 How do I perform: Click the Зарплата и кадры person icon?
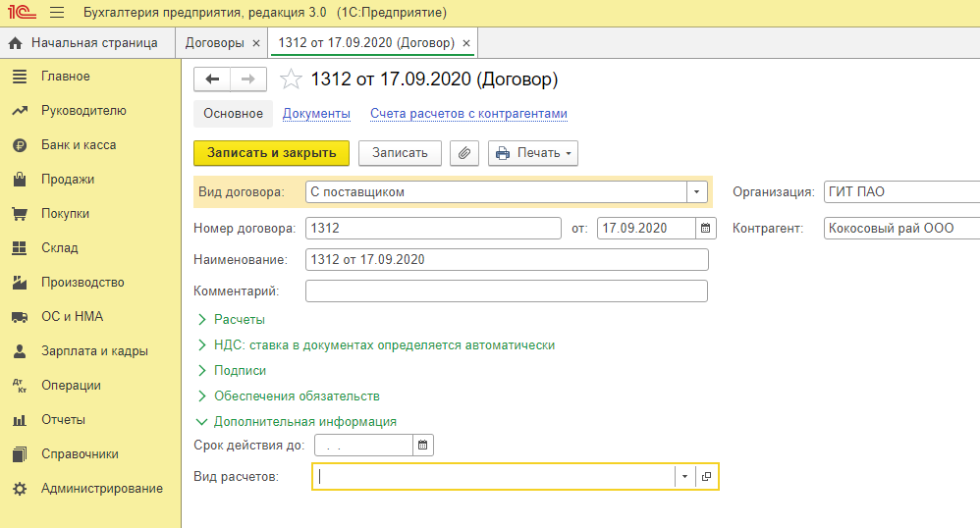(20, 351)
